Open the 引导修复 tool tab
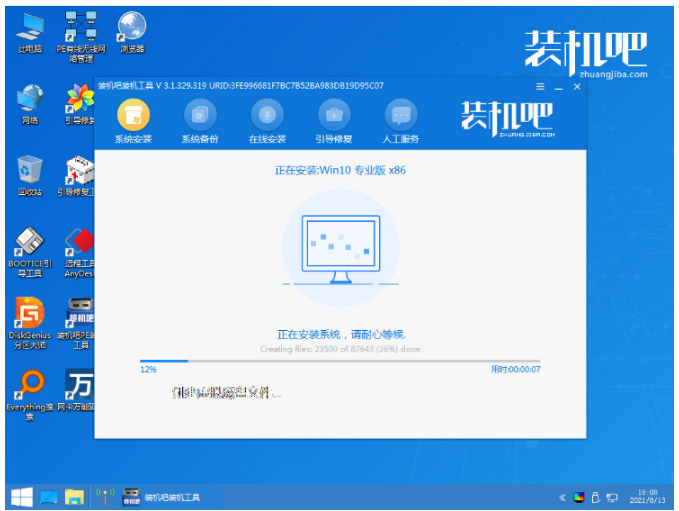Viewport: 679px width, 511px height. (334, 114)
